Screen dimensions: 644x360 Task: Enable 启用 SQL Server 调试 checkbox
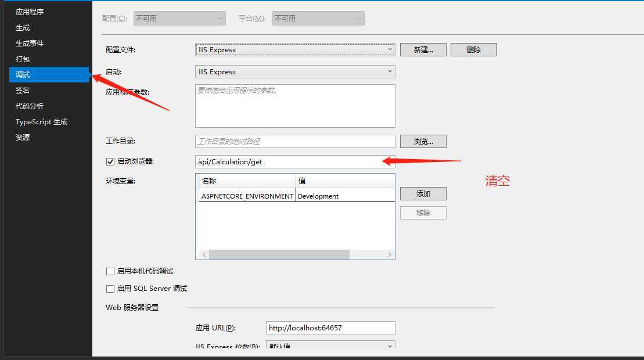[110, 289]
